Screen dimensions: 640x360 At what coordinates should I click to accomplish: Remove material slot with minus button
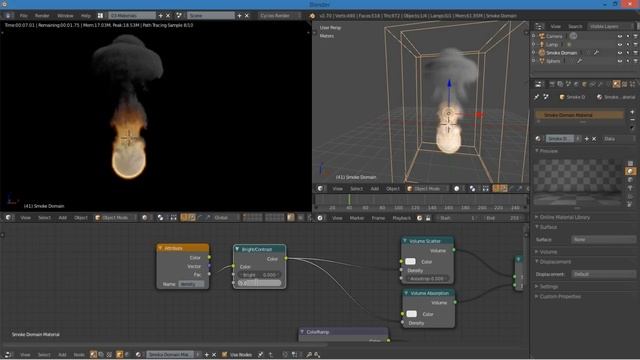click(632, 120)
